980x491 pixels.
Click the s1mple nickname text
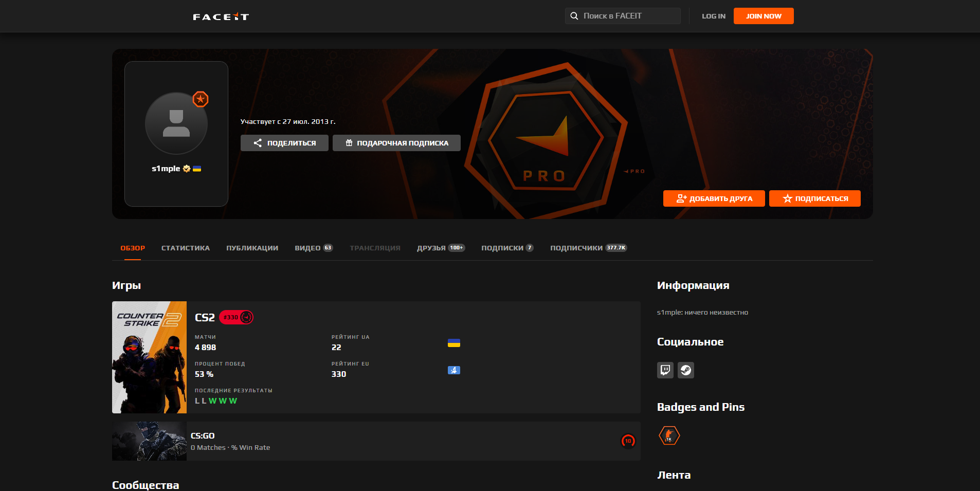pyautogui.click(x=166, y=169)
